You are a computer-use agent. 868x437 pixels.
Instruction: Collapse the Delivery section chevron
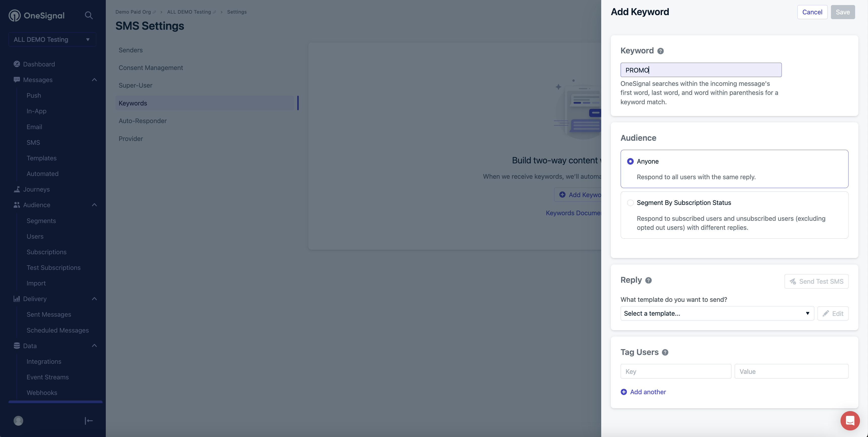tap(94, 299)
